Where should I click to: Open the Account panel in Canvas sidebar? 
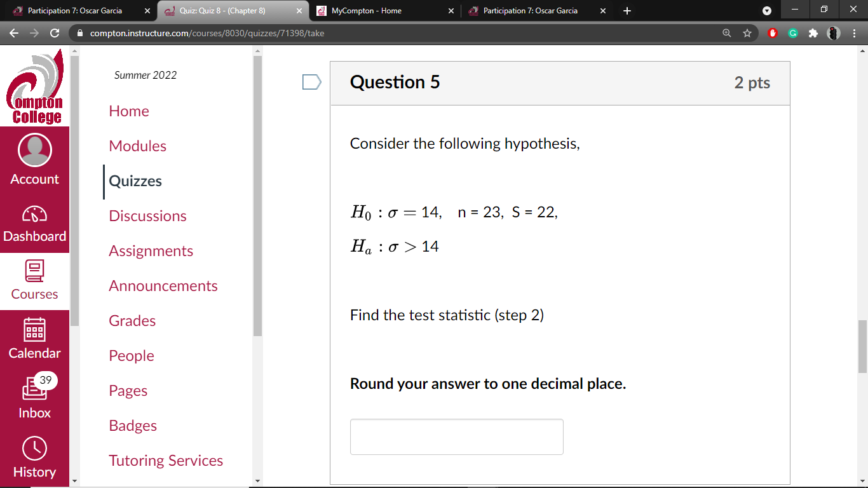point(34,159)
